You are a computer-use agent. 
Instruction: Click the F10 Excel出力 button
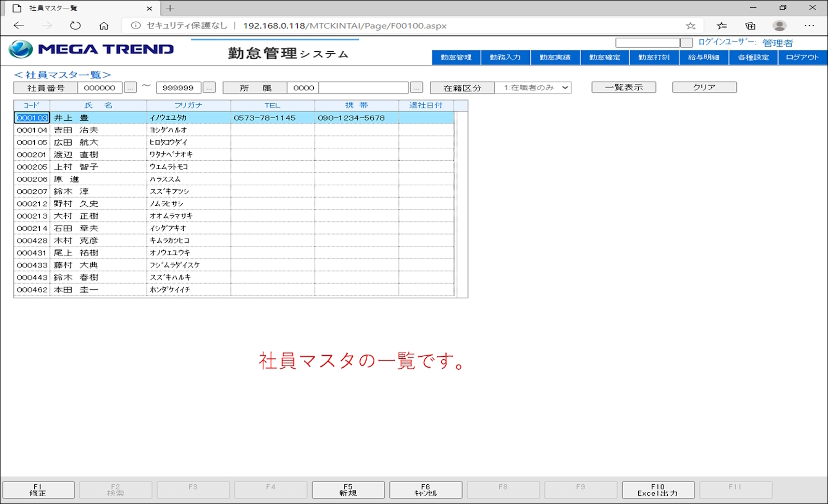(x=658, y=490)
